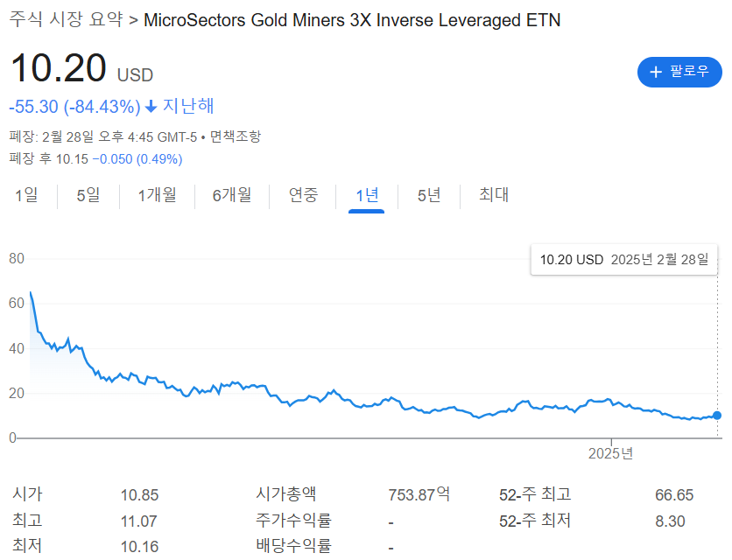Click the 52-주 최저 value 8.30

coord(670,521)
